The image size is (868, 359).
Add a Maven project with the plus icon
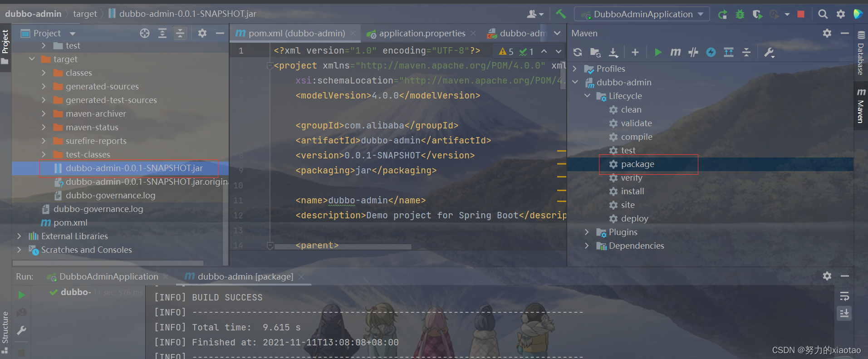[635, 53]
